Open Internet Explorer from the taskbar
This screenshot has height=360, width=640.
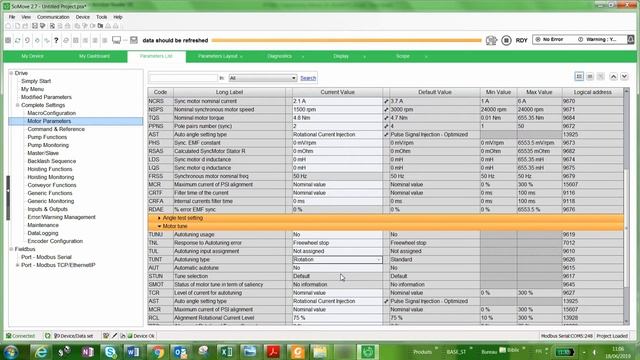coord(41,351)
